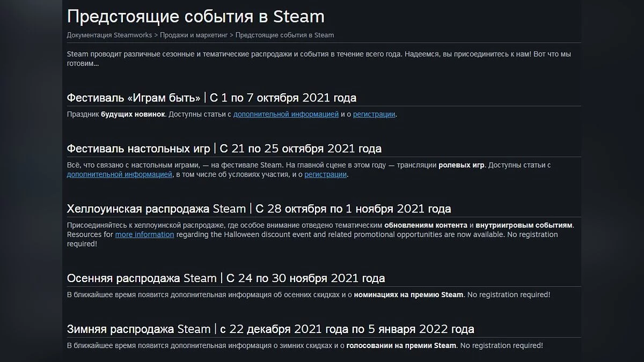Viewport: 644px width, 362px height.
Task: Click bold text "голосовании на премии Steam"
Action: click(401, 345)
